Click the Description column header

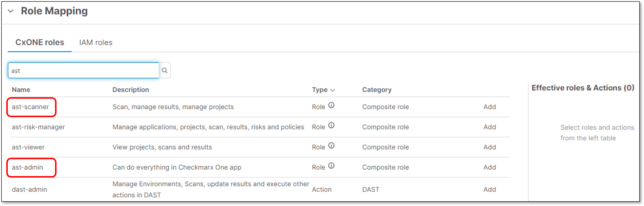click(x=131, y=90)
